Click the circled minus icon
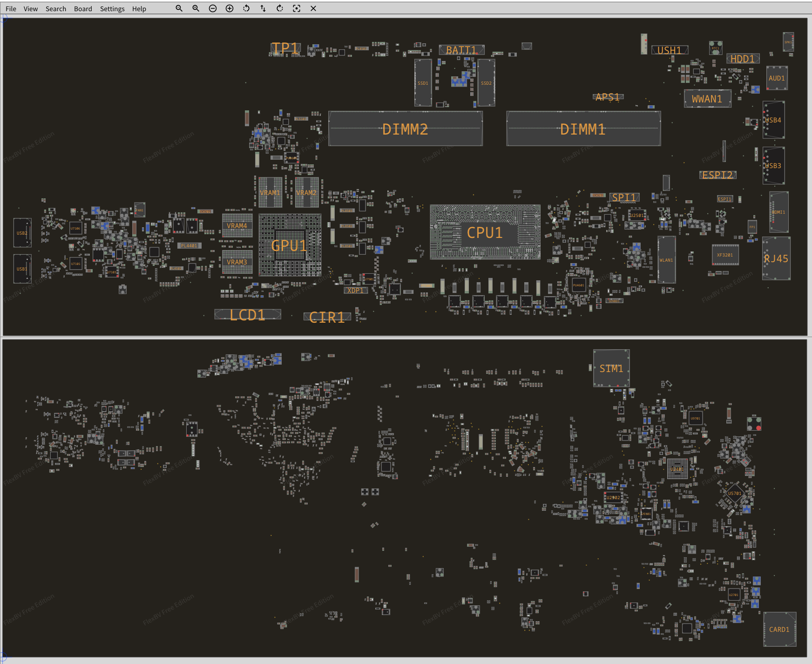The width and height of the screenshot is (812, 664). click(x=213, y=8)
